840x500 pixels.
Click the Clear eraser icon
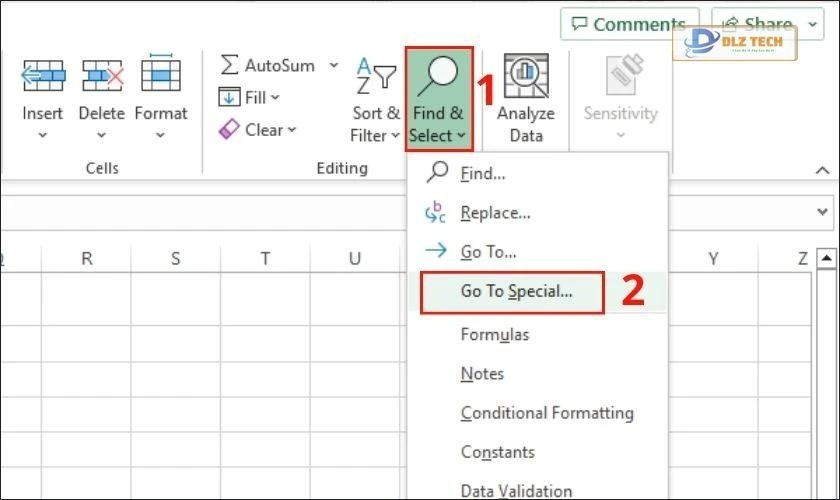[x=229, y=129]
